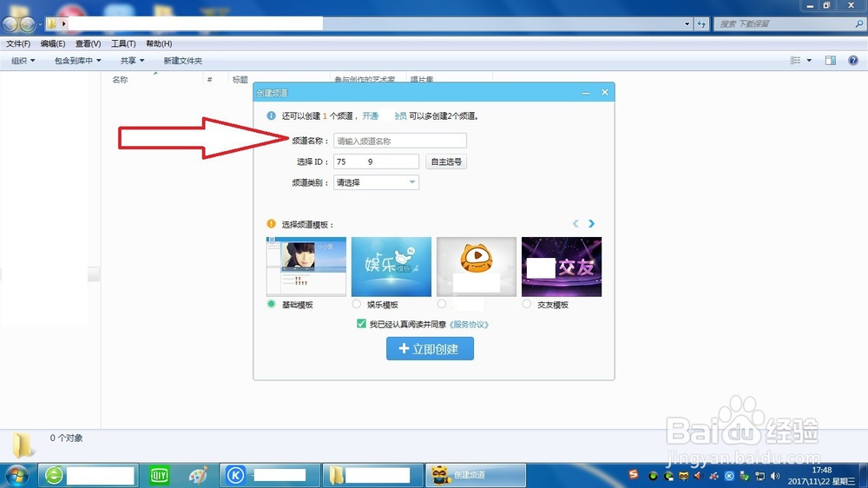Screen dimensions: 868x488
Task: Open the view options dropdown arrow
Action: tap(809, 61)
